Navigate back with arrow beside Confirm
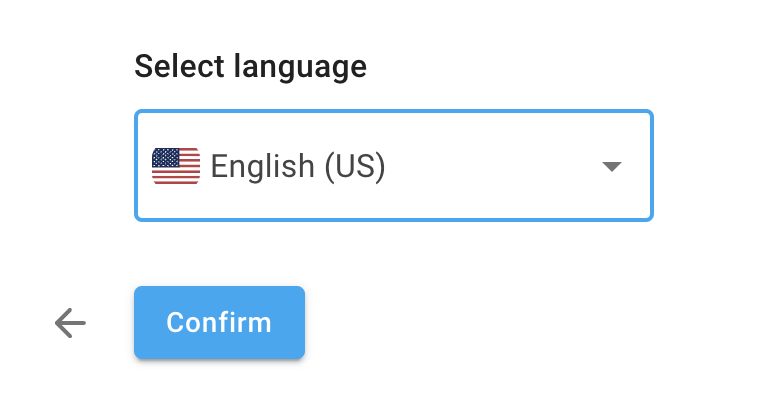The height and width of the screenshot is (394, 774). (70, 323)
